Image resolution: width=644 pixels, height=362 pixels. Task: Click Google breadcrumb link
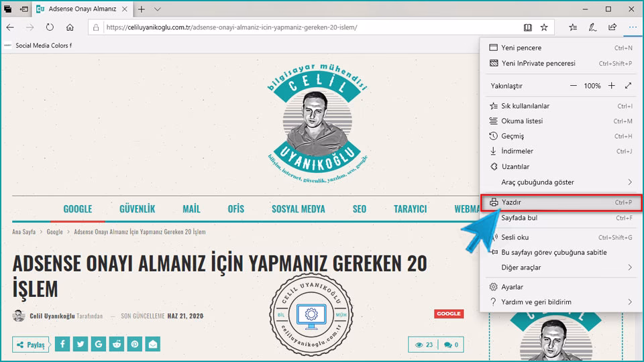(x=54, y=232)
